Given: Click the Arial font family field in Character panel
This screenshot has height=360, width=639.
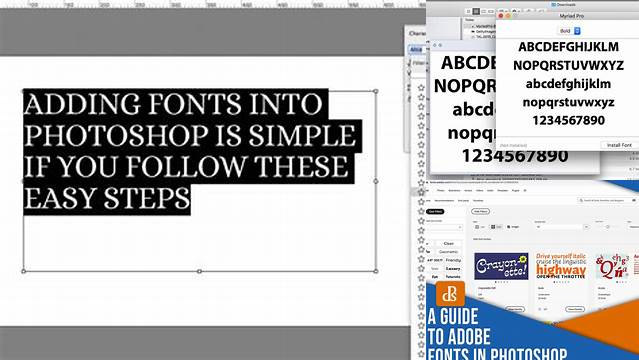Looking at the screenshot, I should [416, 50].
